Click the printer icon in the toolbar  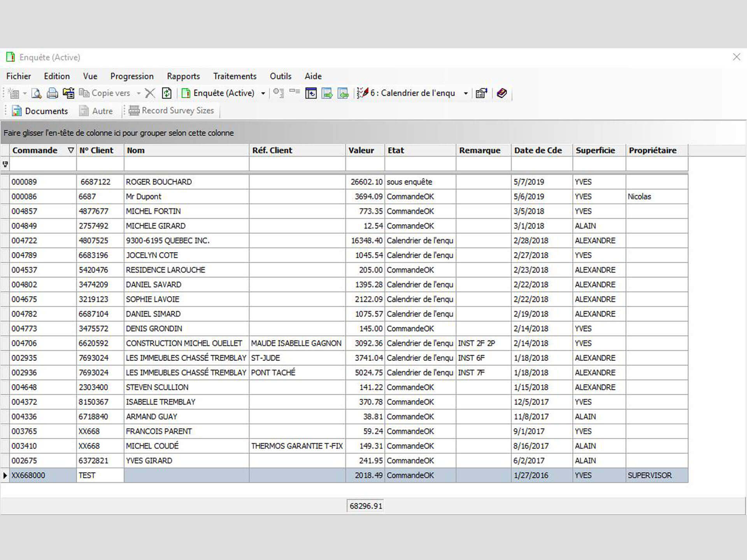point(52,93)
